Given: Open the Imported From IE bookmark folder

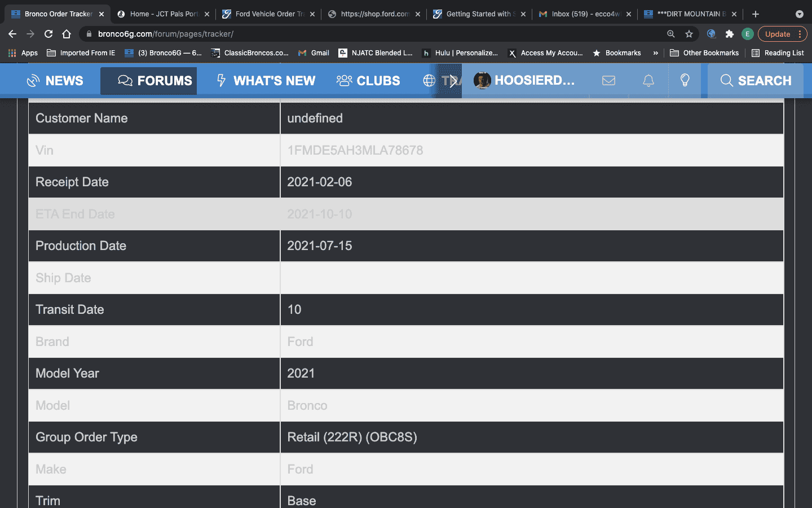Looking at the screenshot, I should (x=81, y=53).
